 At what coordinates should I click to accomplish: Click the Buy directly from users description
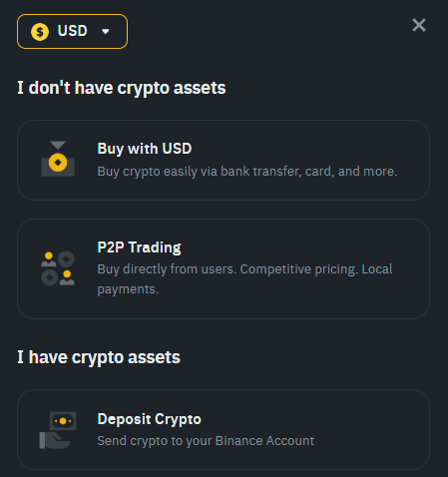tap(244, 279)
